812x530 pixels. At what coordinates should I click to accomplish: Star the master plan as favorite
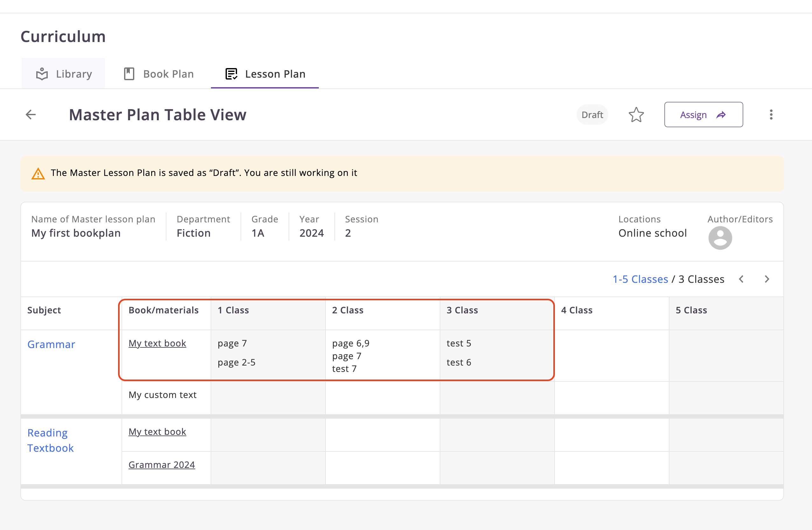pyautogui.click(x=636, y=115)
